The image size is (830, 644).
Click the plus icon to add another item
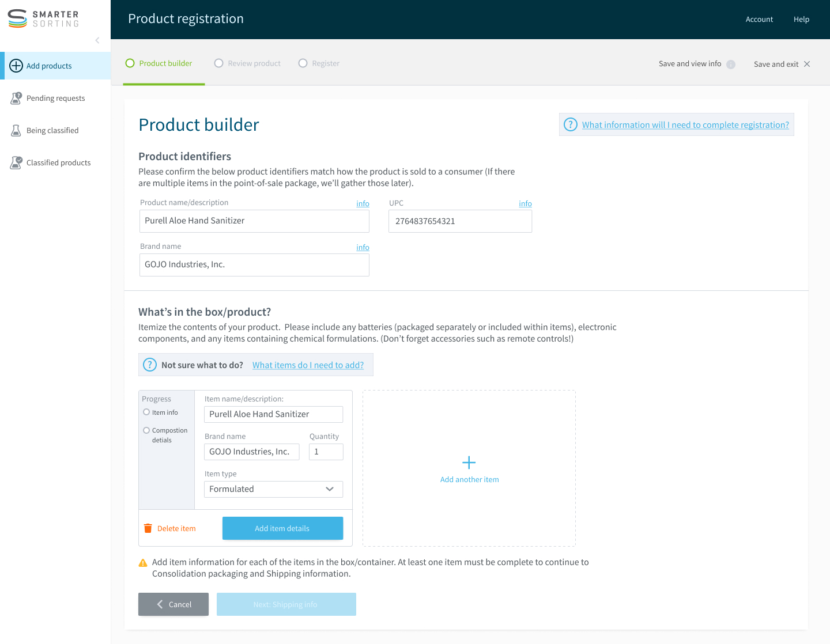pyautogui.click(x=469, y=463)
